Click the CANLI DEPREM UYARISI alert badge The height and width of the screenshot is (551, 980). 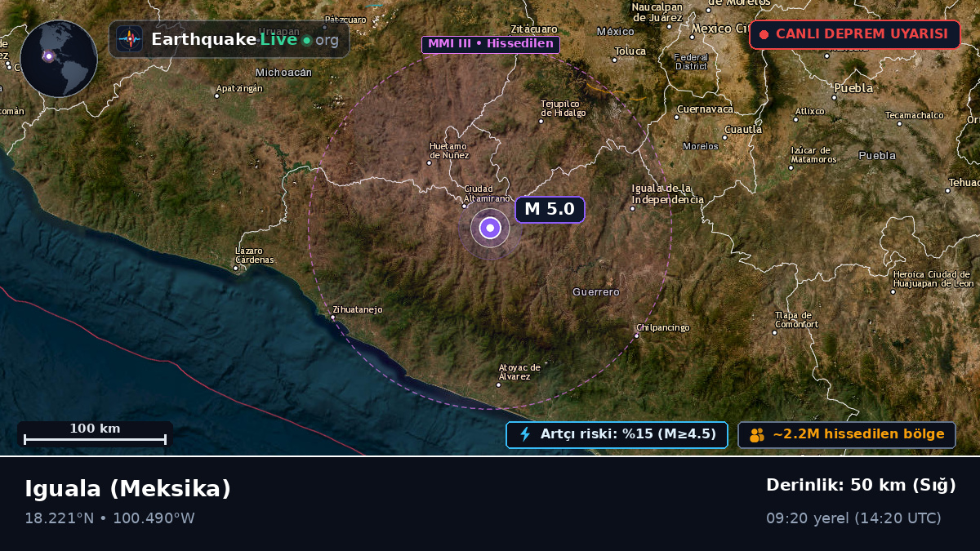[854, 34]
